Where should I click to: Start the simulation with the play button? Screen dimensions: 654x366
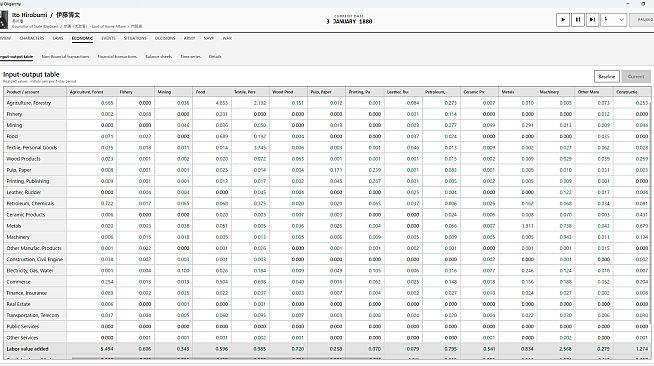click(563, 20)
